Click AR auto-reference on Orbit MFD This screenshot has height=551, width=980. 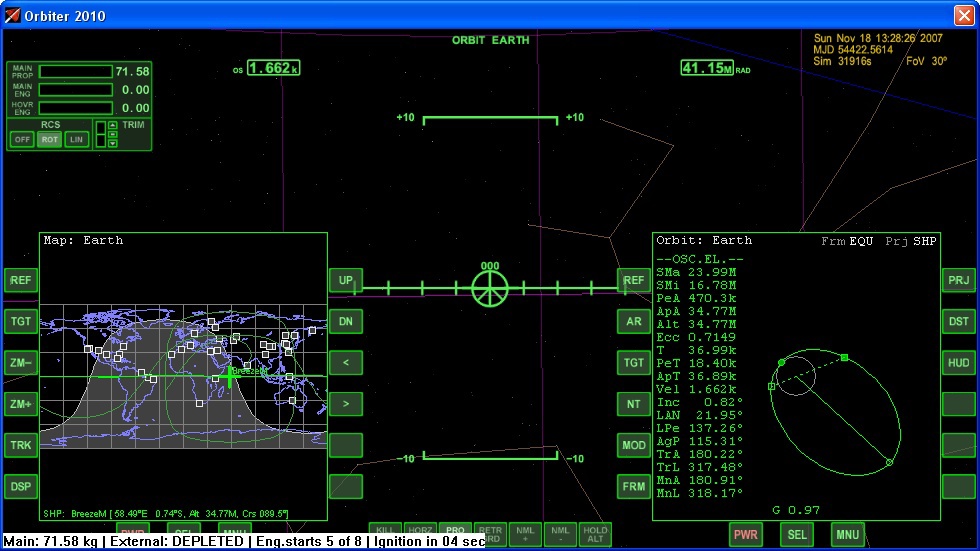coord(634,321)
